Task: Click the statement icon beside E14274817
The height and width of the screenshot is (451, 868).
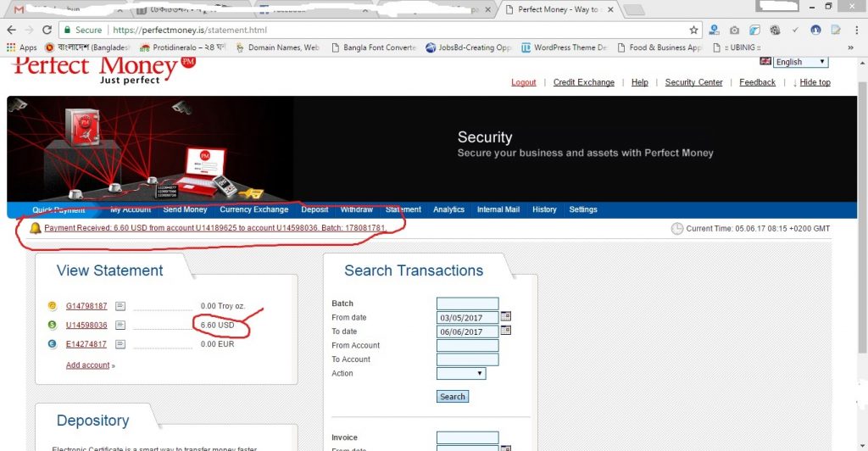Action: [120, 344]
